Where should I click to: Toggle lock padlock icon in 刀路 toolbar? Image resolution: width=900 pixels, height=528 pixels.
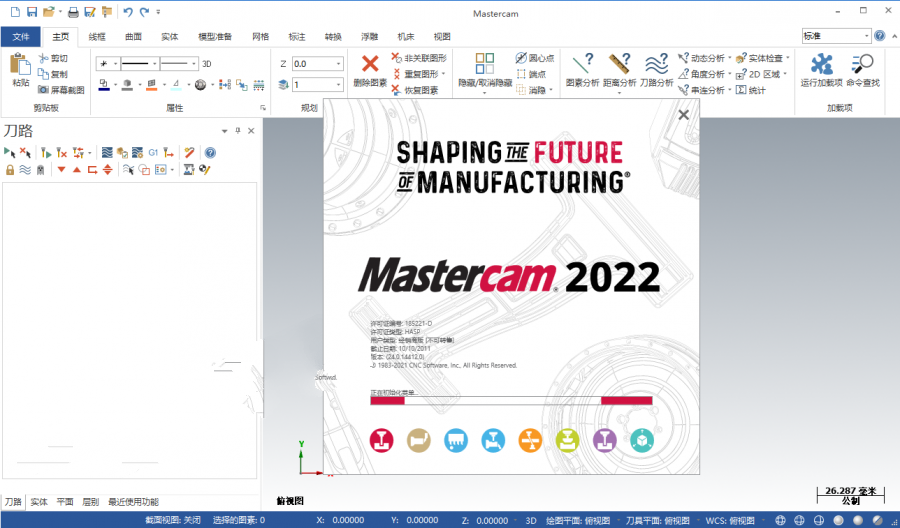(x=10, y=170)
